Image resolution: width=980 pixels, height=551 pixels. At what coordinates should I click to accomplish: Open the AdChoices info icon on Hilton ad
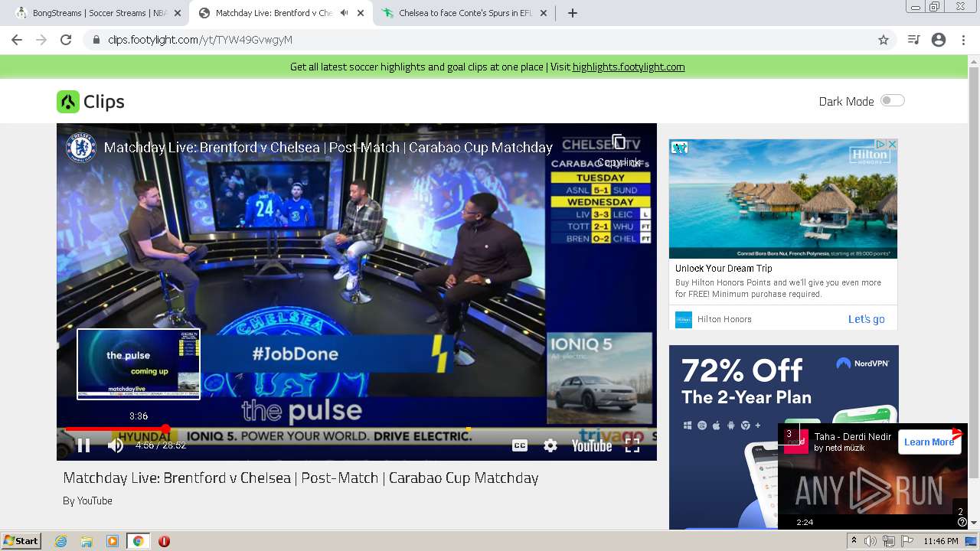(x=882, y=144)
